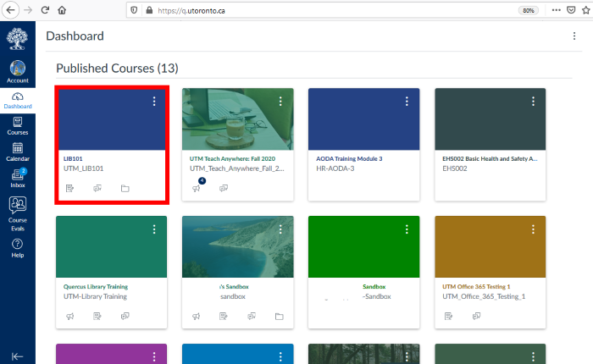Viewport: 593px width, 364px height.
Task: Open Help in the sidebar
Action: (x=18, y=248)
